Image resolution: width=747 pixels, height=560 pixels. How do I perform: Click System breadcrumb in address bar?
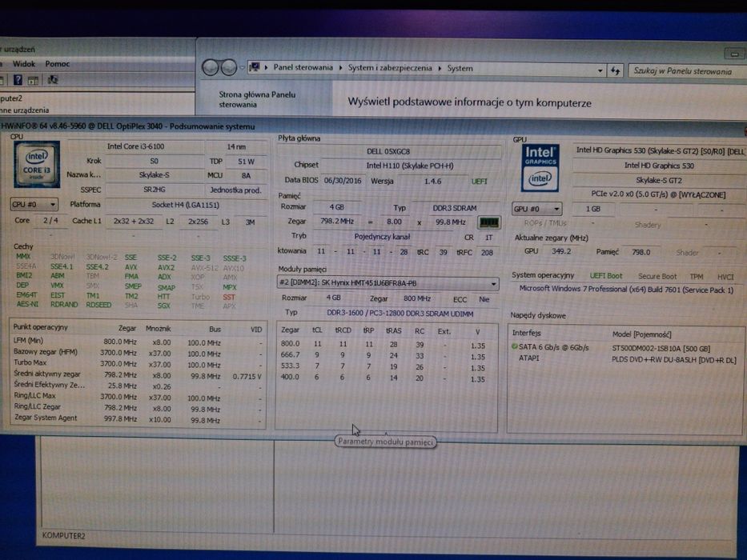click(x=460, y=68)
